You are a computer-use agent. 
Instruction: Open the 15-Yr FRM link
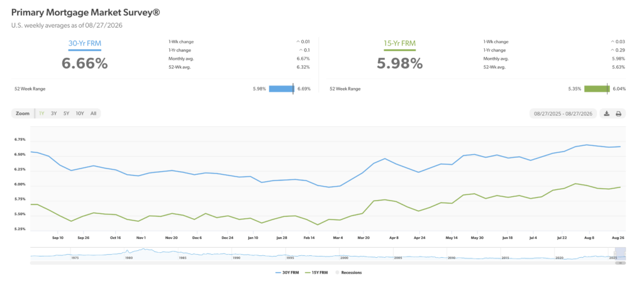coord(399,43)
